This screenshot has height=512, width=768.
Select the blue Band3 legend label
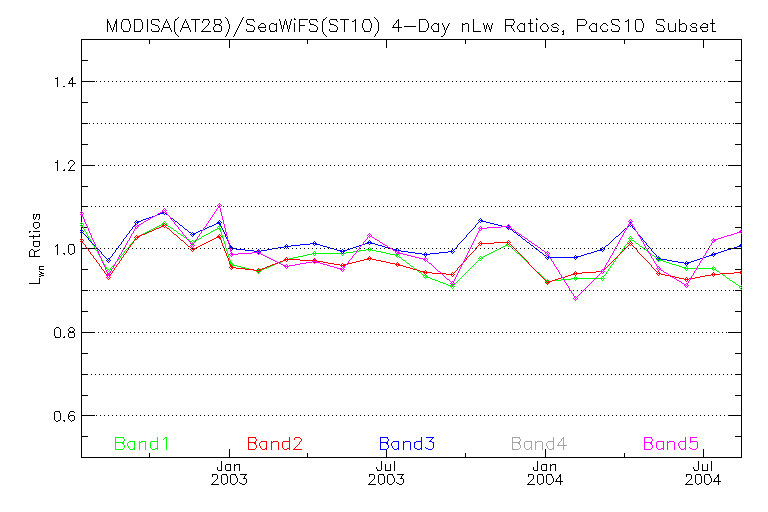[407, 444]
